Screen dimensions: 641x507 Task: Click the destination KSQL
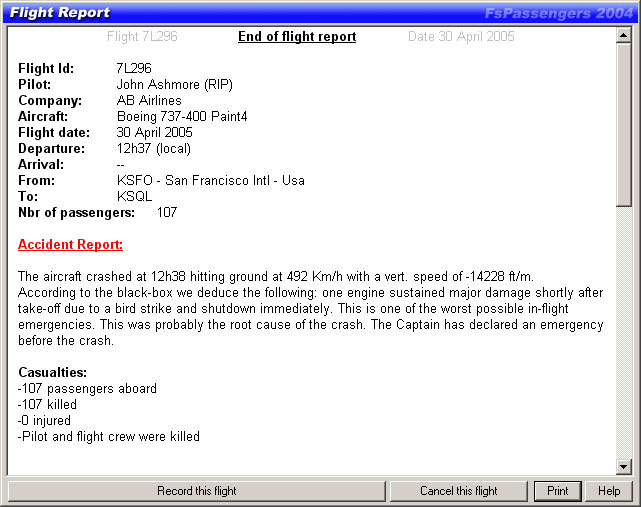point(134,196)
